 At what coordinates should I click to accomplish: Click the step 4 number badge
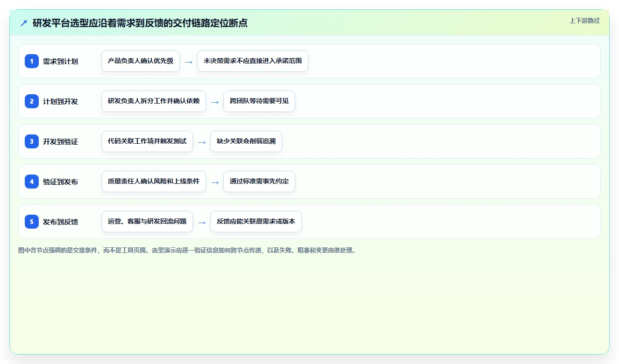(32, 182)
